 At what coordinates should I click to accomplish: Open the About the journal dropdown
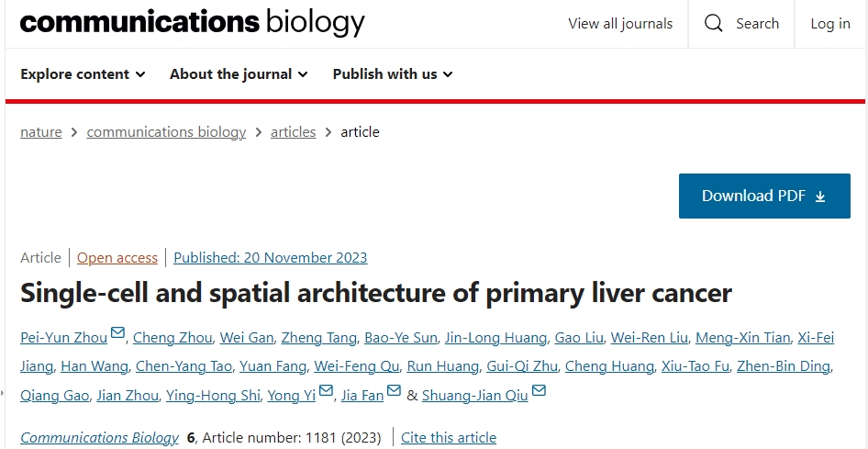pos(239,74)
